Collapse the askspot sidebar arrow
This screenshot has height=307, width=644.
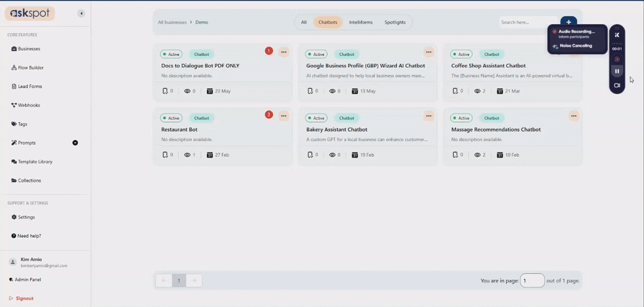click(81, 14)
